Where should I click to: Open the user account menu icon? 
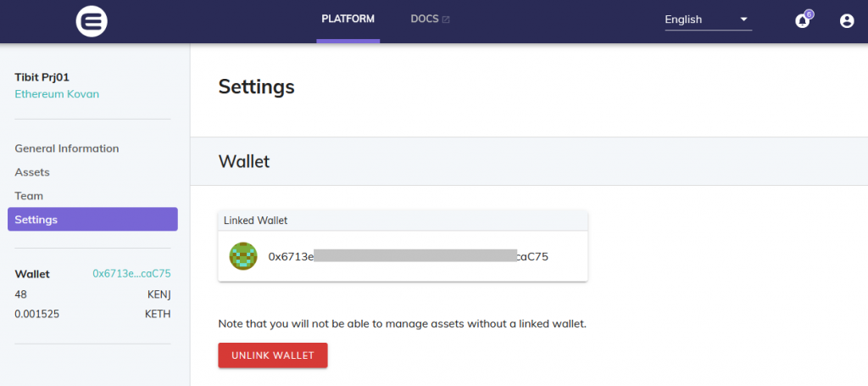[x=846, y=21]
